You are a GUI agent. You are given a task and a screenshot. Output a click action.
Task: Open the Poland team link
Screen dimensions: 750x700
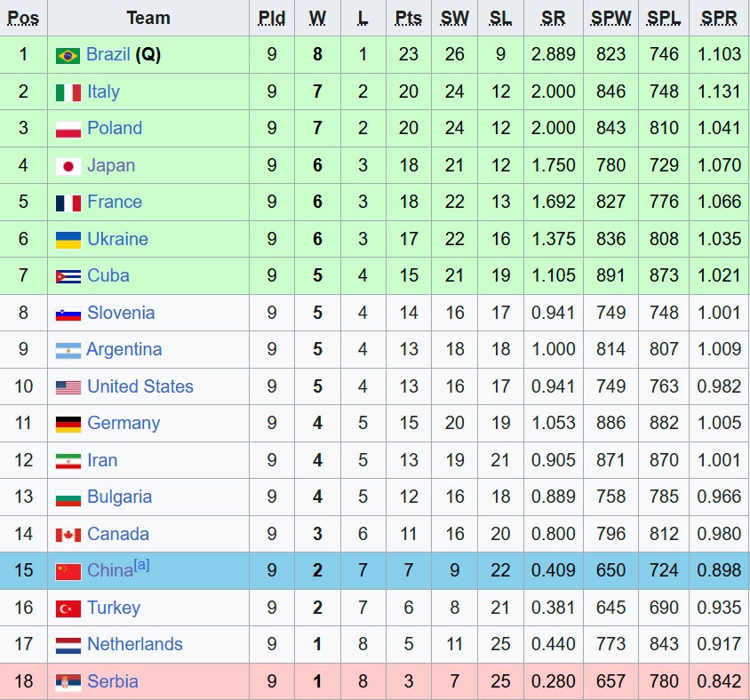(115, 128)
